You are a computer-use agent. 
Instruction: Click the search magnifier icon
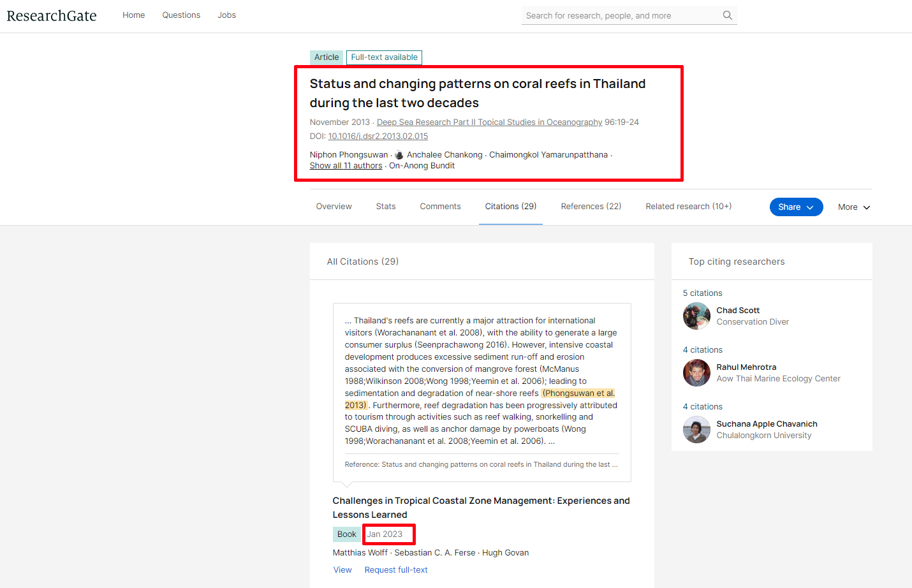click(x=727, y=15)
